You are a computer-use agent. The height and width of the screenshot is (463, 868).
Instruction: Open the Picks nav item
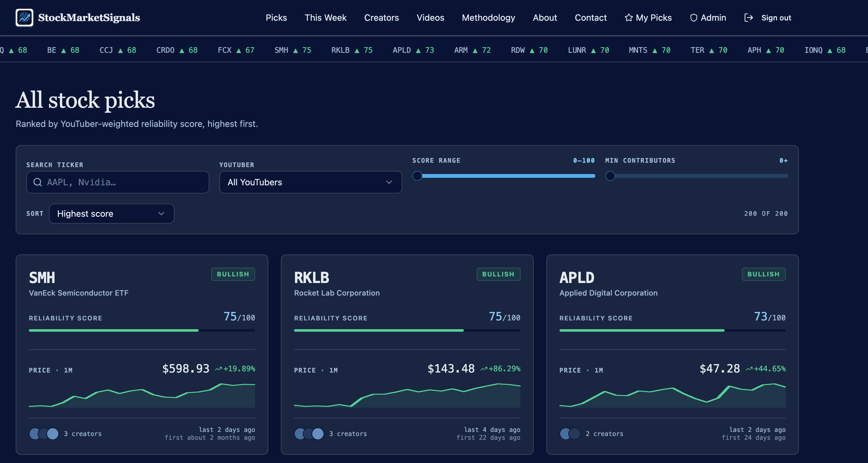tap(276, 18)
